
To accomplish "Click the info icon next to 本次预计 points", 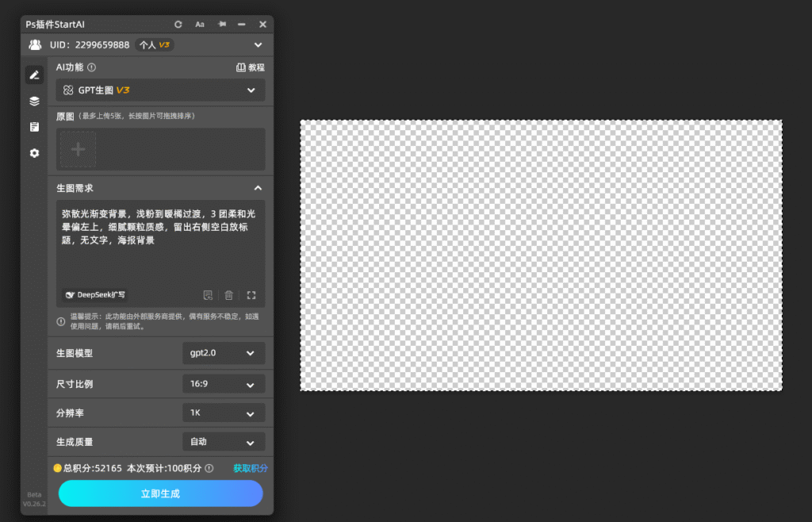I will [x=209, y=468].
